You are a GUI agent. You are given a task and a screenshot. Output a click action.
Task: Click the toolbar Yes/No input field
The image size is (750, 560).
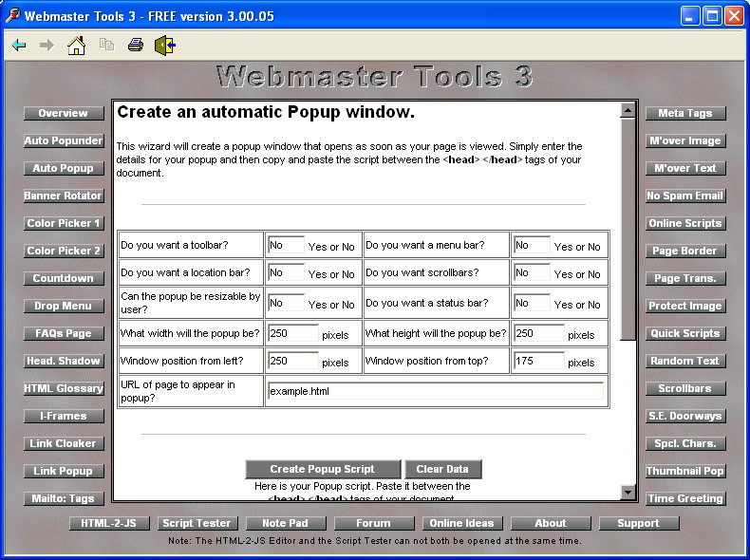point(286,245)
